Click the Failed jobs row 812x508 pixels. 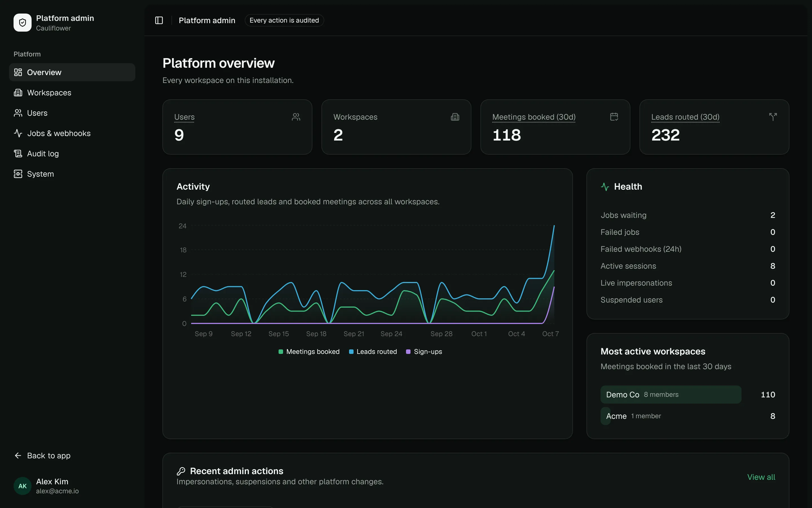(688, 232)
